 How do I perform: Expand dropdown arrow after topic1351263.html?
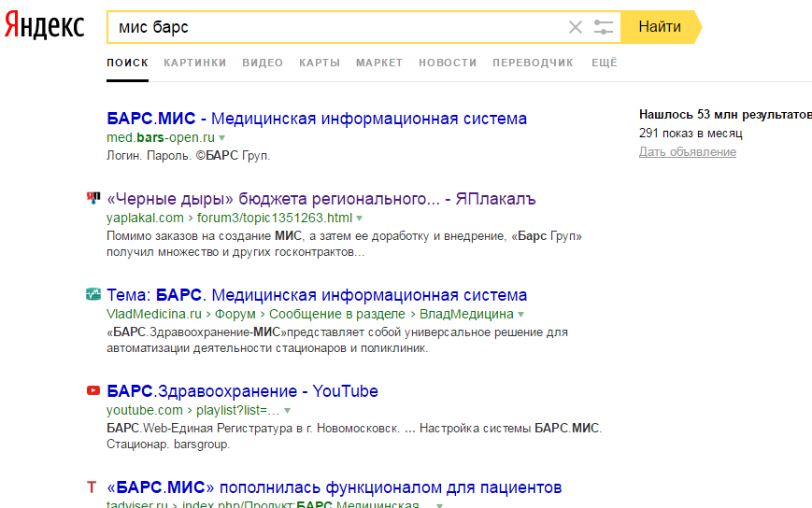[360, 219]
